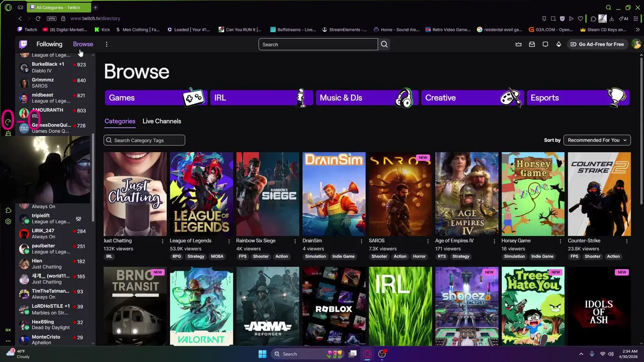Open options menu for Age of Empires IV

(494, 241)
